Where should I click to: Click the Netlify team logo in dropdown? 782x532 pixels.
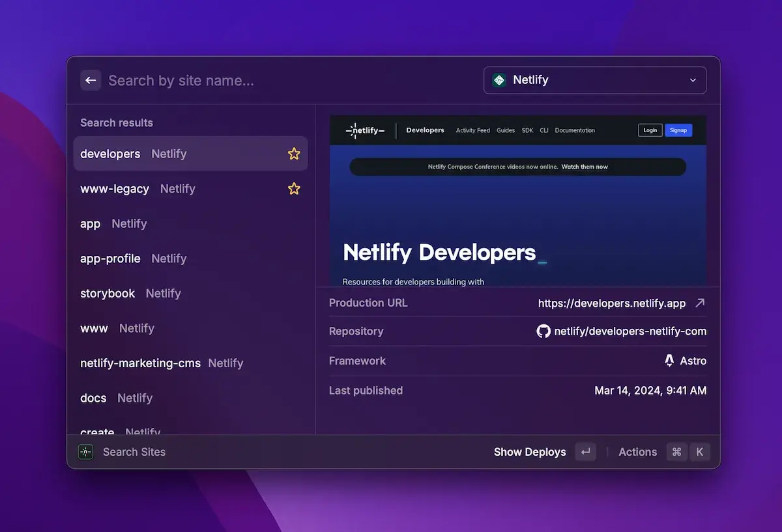pyautogui.click(x=499, y=80)
